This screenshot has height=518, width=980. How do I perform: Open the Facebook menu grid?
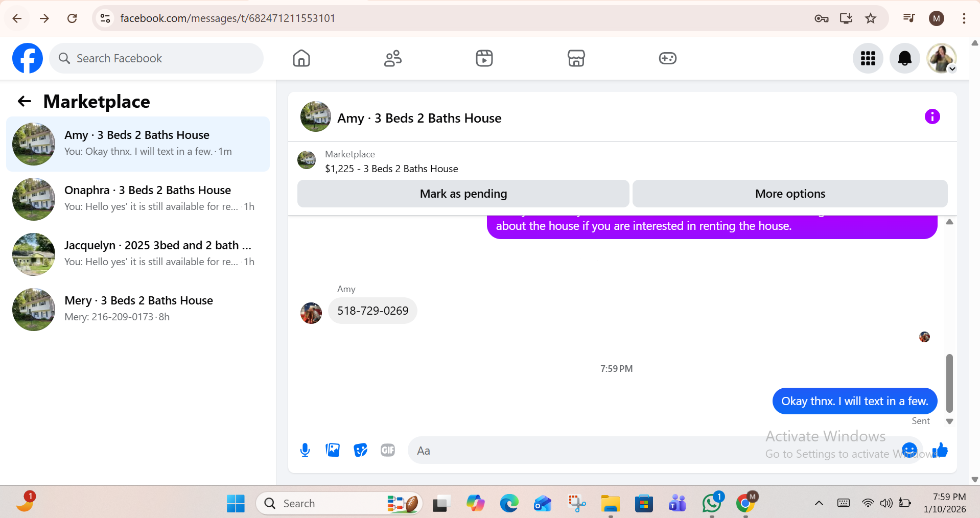[x=868, y=58]
